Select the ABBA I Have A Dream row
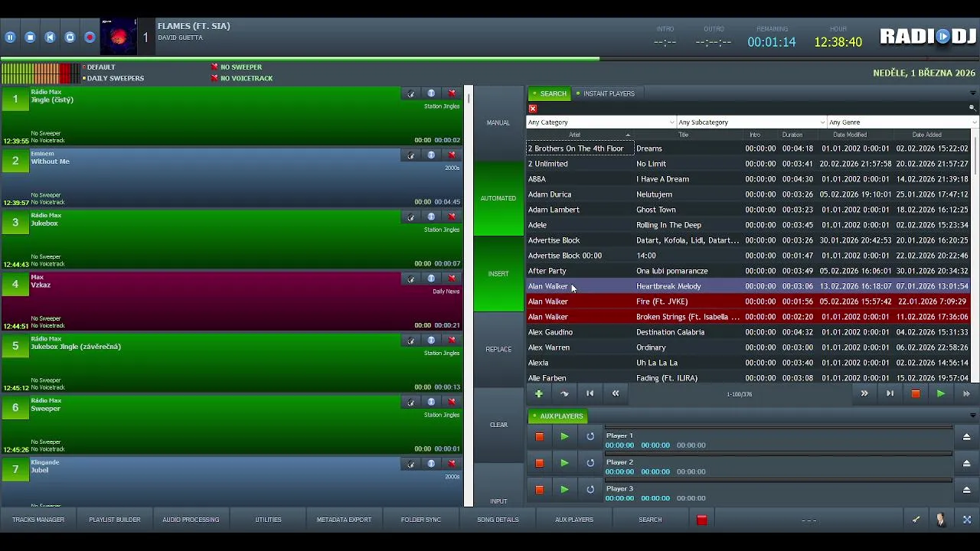The width and height of the screenshot is (980, 551). 749,179
